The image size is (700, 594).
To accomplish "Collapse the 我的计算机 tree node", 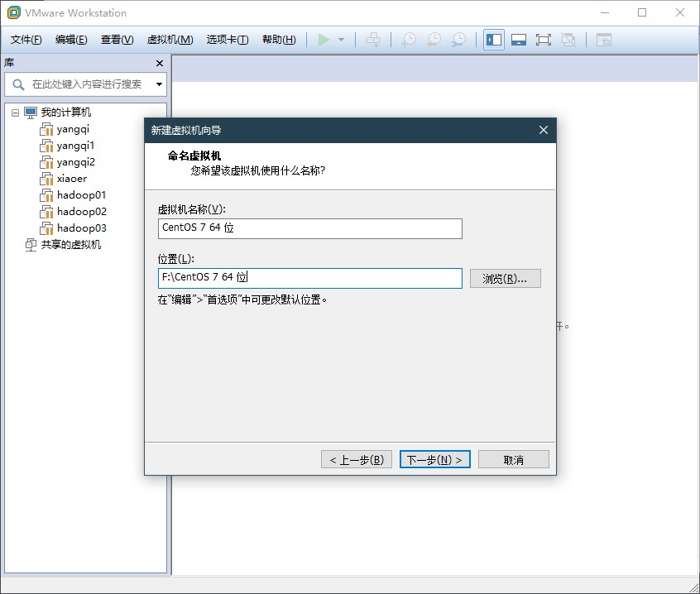I will coord(15,113).
